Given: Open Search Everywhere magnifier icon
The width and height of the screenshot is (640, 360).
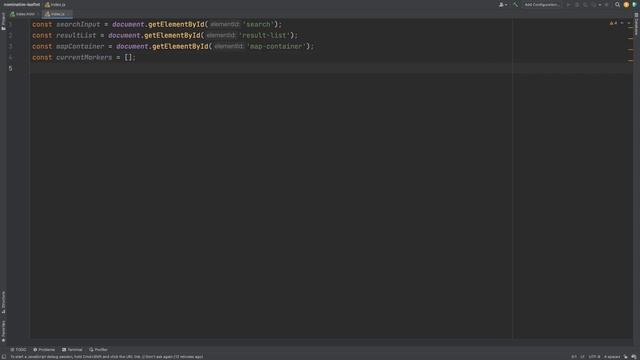Looking at the screenshot, I should point(617,5).
